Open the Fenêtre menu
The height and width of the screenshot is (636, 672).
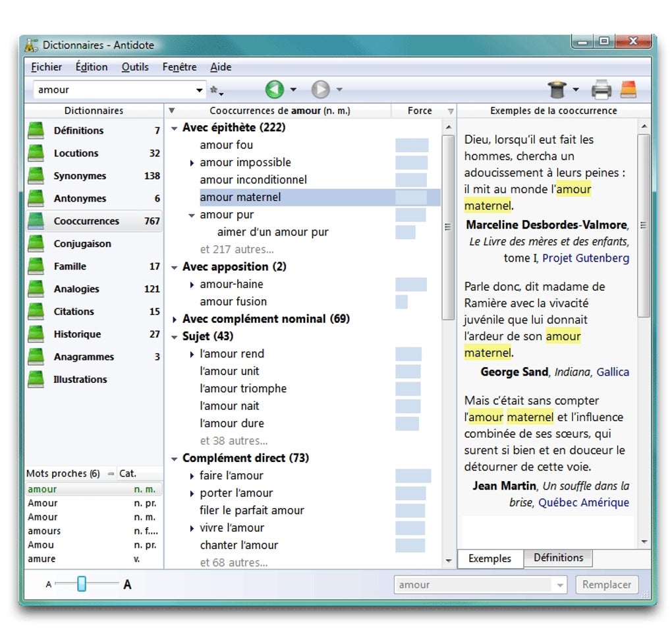click(x=180, y=67)
